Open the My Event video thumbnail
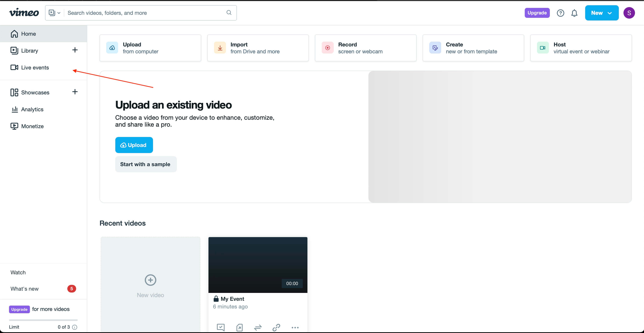644x333 pixels. 258,265
